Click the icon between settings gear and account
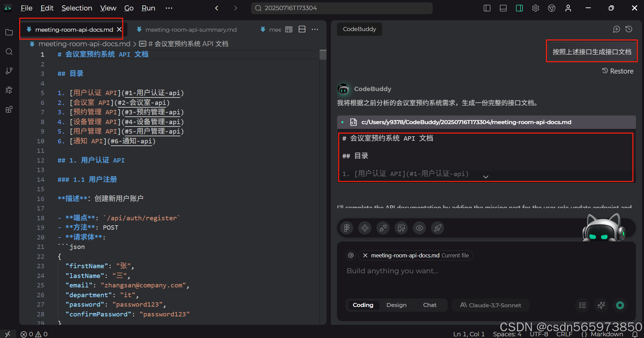The height and width of the screenshot is (338, 644). pyautogui.click(x=552, y=8)
